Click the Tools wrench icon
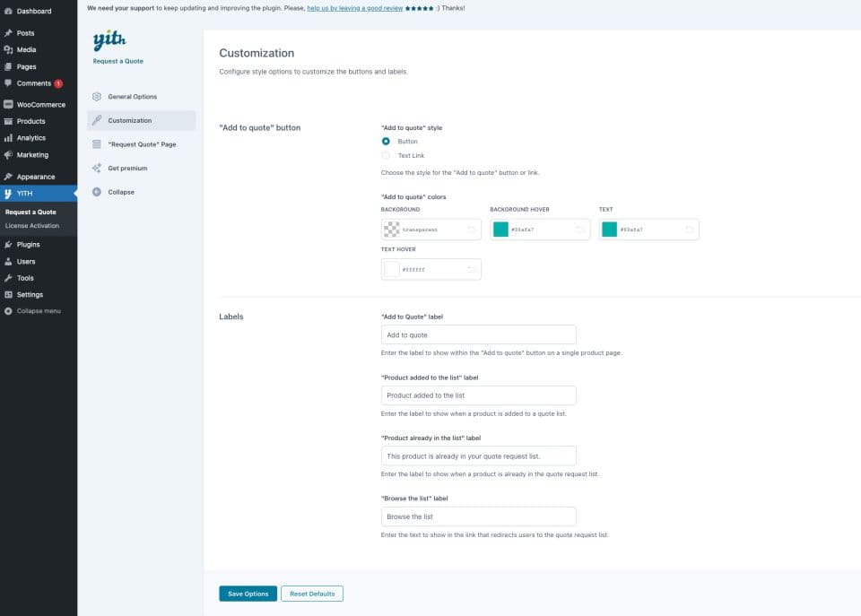 click(x=8, y=278)
